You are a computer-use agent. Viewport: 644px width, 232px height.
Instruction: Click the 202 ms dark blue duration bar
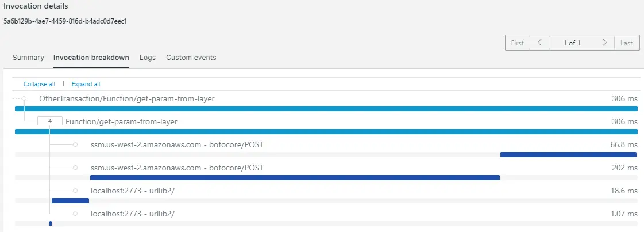(295, 178)
